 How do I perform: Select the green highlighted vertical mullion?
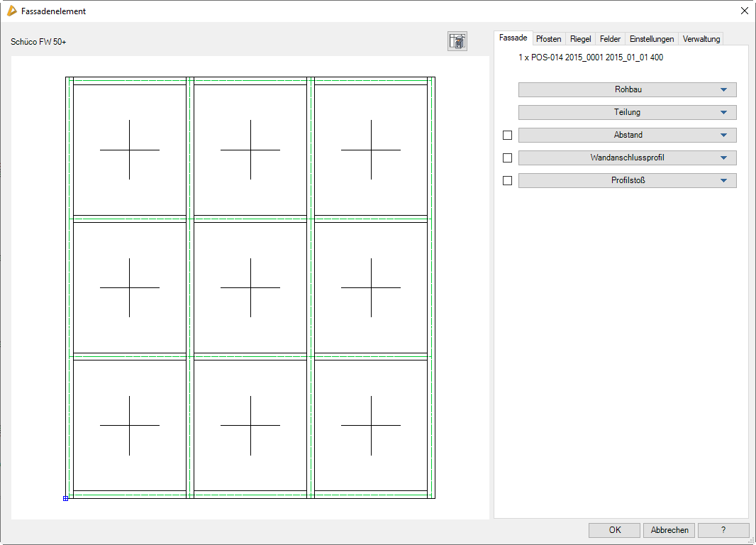point(311,287)
